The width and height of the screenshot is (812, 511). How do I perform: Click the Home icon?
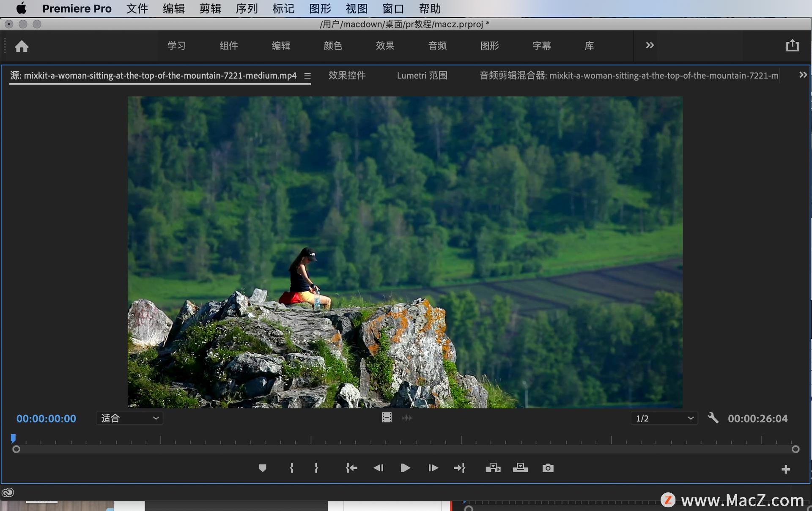pos(22,46)
